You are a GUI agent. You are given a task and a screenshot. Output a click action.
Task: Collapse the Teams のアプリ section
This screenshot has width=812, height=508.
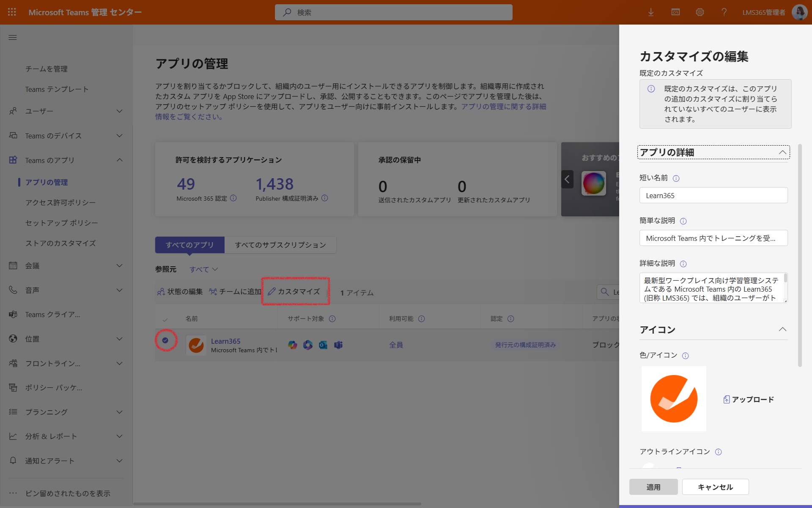point(120,160)
